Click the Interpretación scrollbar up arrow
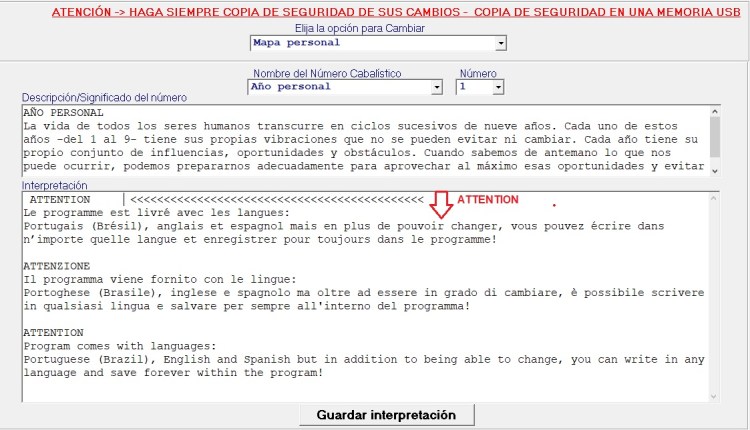 (x=713, y=200)
